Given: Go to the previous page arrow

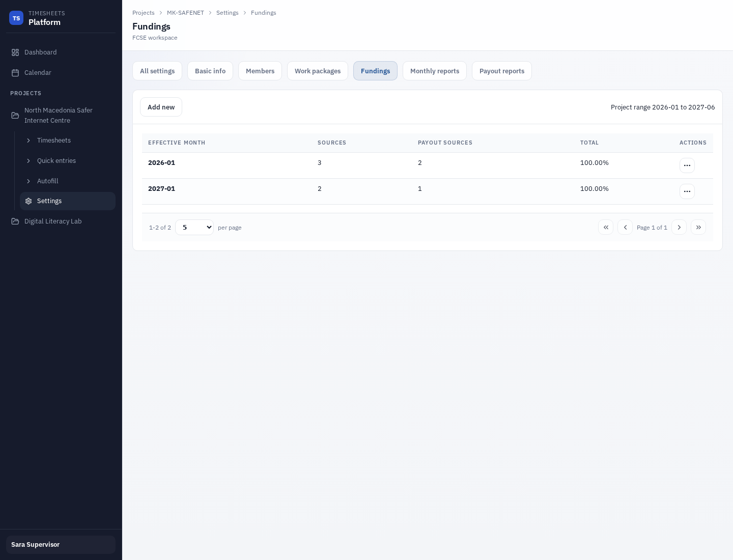Looking at the screenshot, I should (x=625, y=227).
